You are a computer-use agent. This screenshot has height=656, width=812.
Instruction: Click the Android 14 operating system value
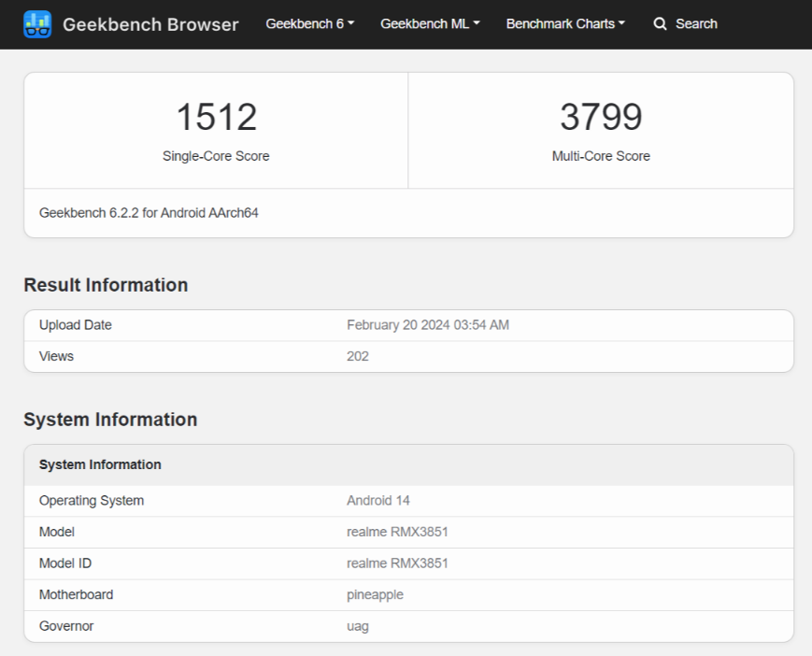[378, 501]
